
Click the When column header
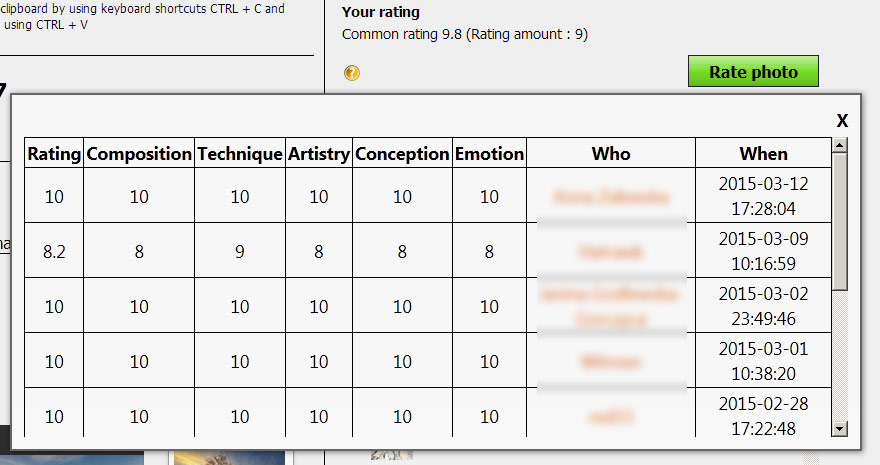(764, 154)
